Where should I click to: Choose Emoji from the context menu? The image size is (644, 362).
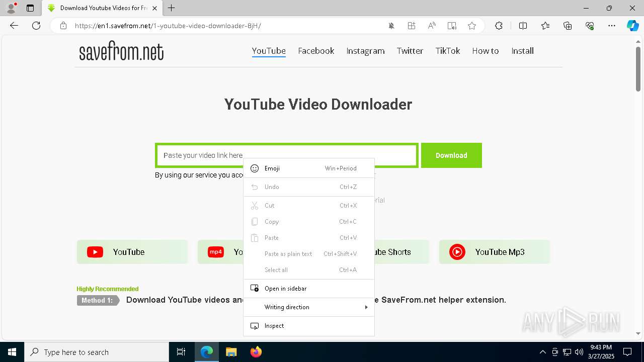coord(309,168)
